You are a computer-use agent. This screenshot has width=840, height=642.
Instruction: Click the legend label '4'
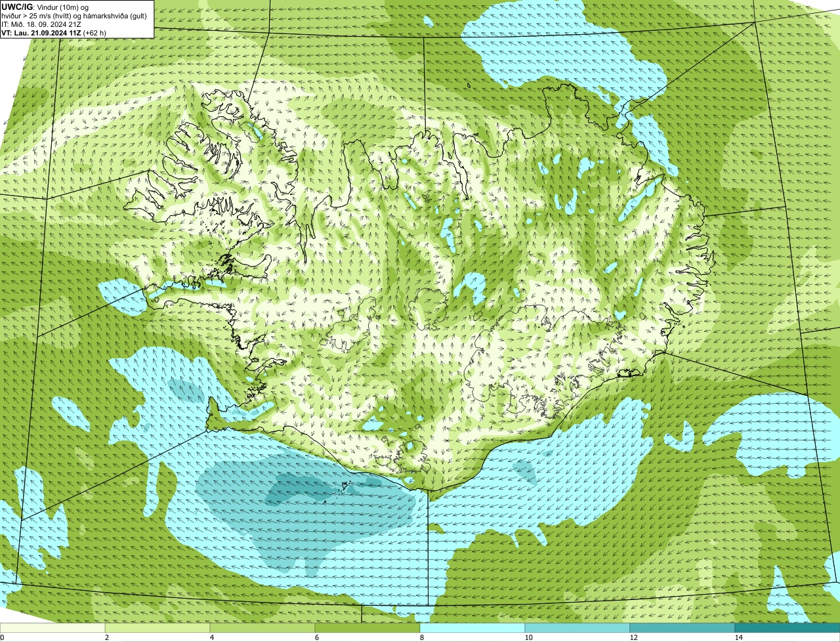(x=211, y=637)
